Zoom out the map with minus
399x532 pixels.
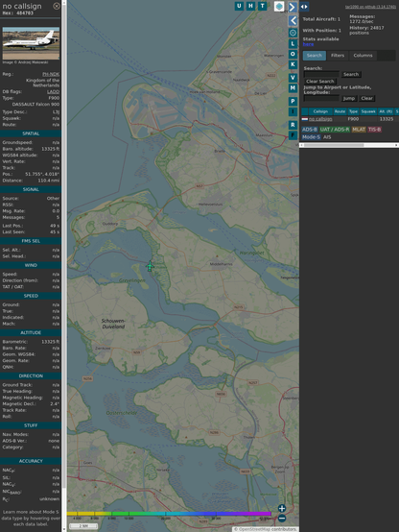[x=282, y=519]
